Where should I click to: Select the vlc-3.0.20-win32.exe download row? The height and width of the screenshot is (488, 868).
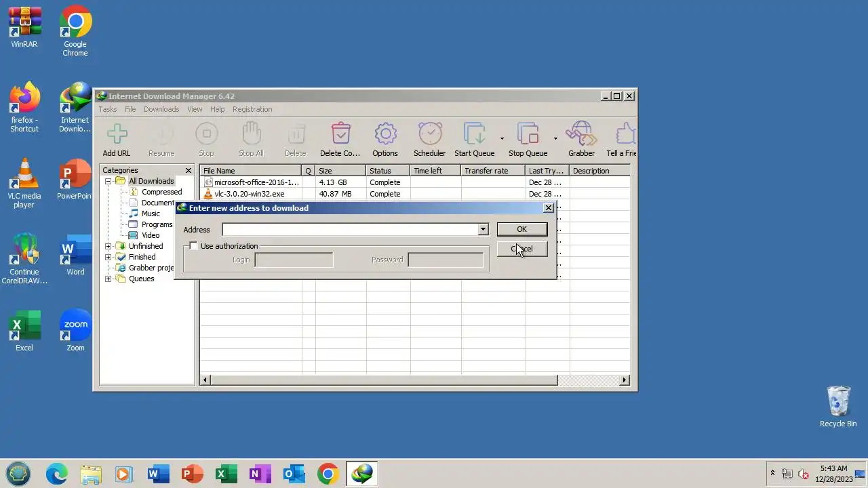point(415,194)
